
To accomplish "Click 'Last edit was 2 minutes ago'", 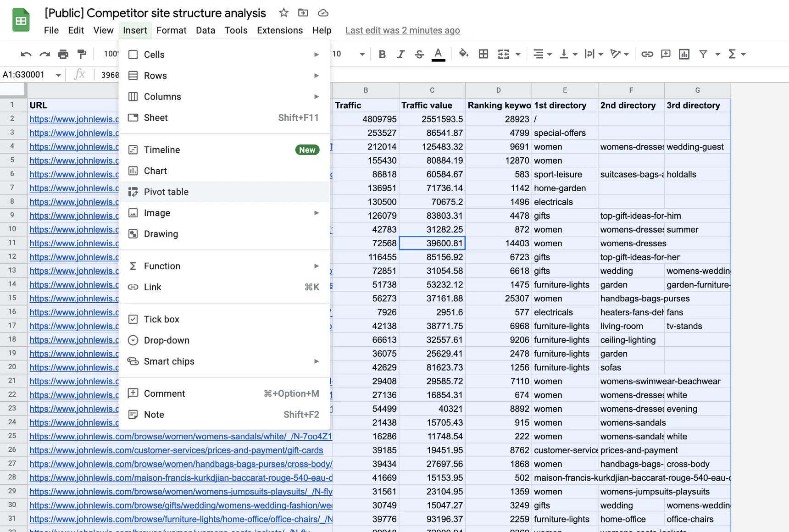I will (403, 30).
